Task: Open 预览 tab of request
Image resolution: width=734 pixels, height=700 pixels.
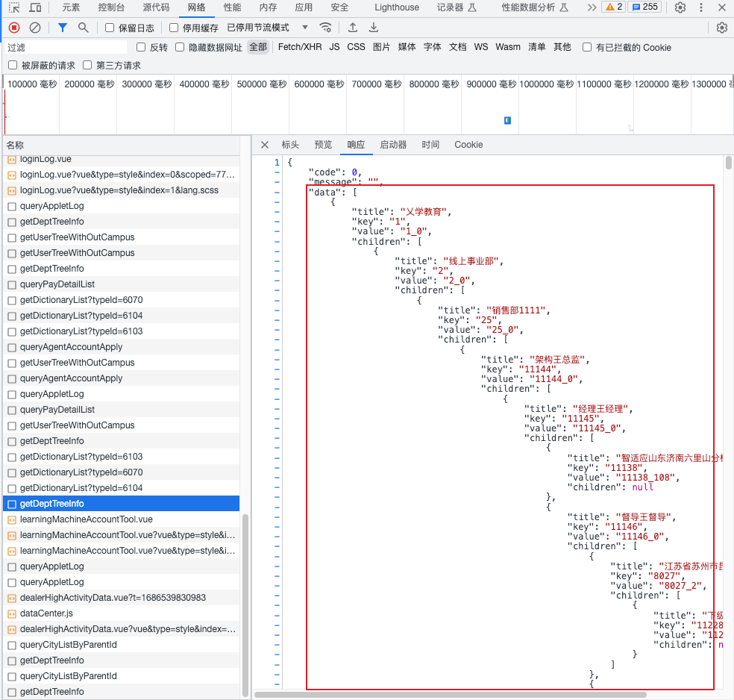Action: point(323,145)
